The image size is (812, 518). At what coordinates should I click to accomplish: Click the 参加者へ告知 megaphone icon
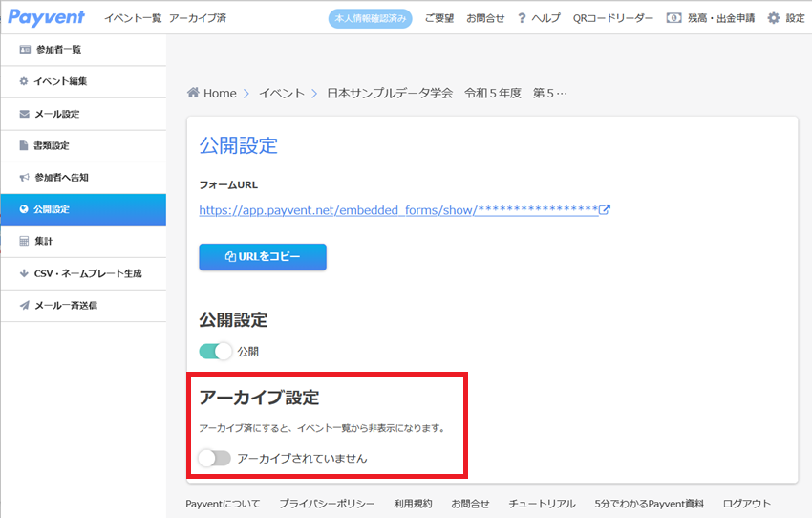24,178
